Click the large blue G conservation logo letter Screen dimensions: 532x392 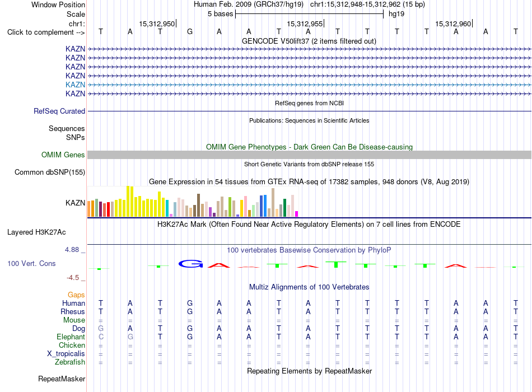point(190,264)
